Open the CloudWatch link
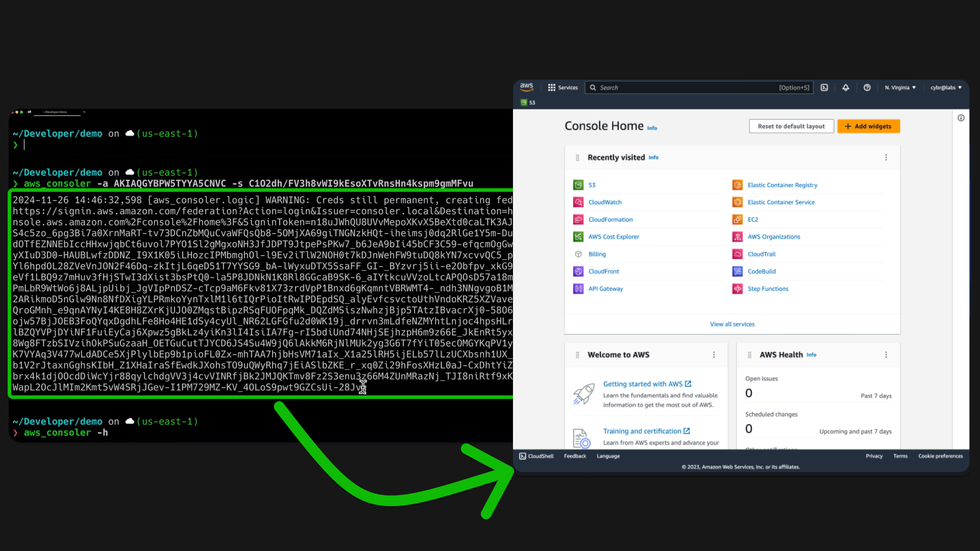 [605, 203]
